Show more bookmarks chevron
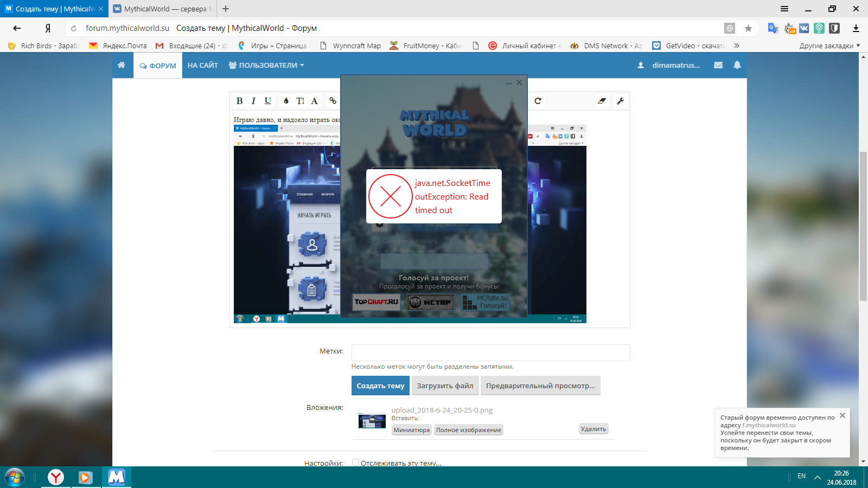This screenshot has width=868, height=488. [736, 46]
